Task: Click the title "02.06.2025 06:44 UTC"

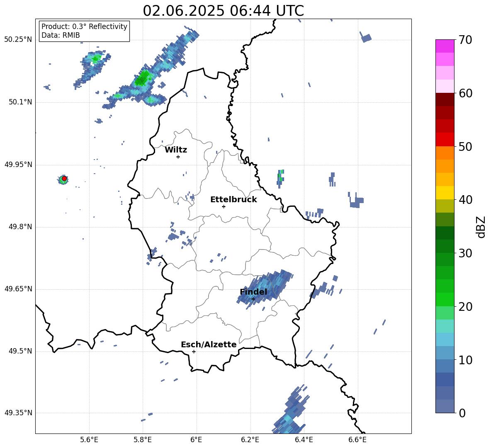Action: coord(223,11)
